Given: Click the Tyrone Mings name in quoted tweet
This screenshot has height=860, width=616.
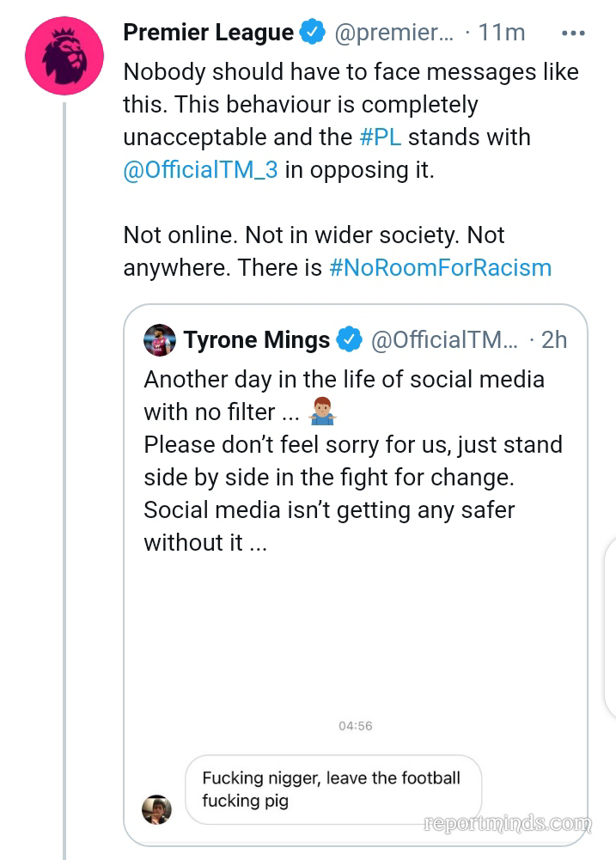Looking at the screenshot, I should tap(257, 340).
